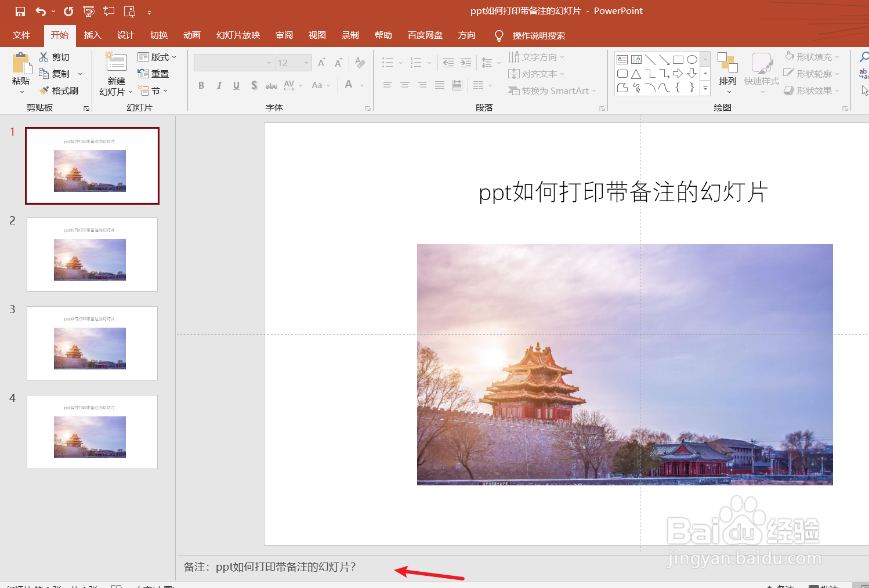Expand the shapes gallery more arrow
The image size is (869, 588).
click(x=705, y=88)
